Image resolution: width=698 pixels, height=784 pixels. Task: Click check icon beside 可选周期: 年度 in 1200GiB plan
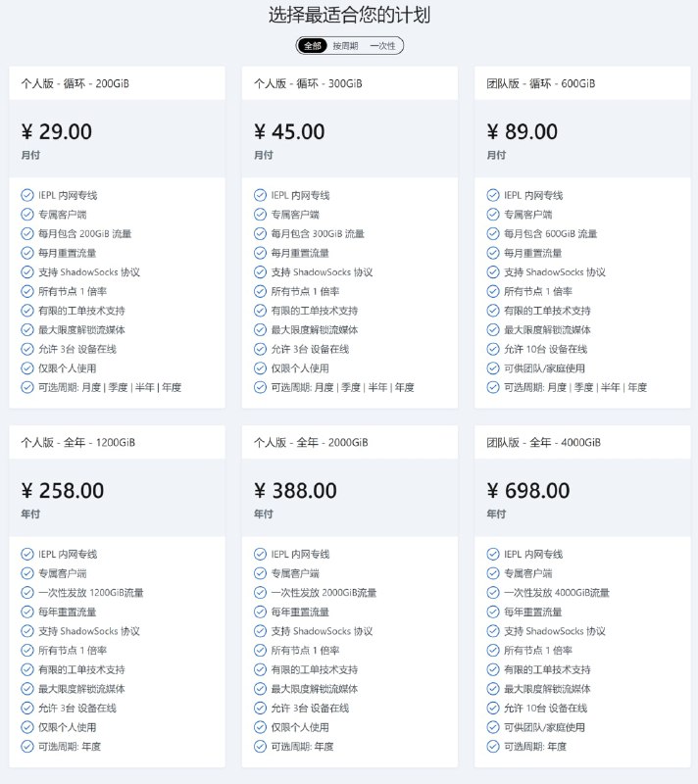(x=27, y=747)
